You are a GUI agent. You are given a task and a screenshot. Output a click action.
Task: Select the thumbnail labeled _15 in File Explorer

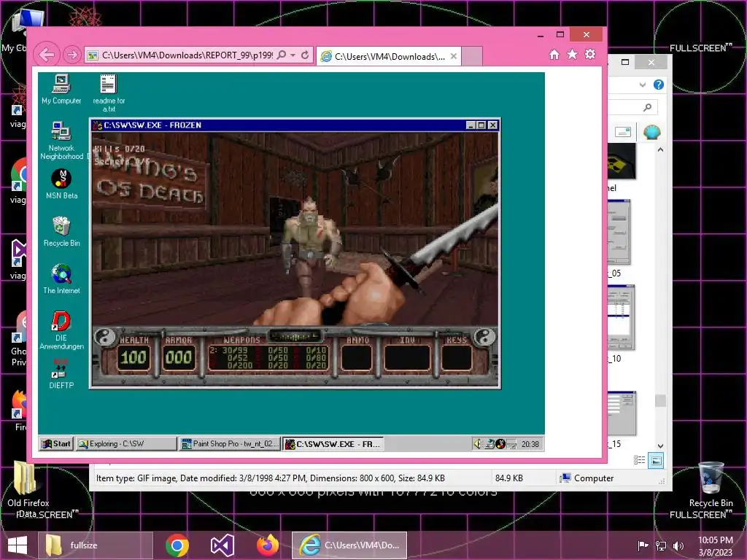(622, 413)
